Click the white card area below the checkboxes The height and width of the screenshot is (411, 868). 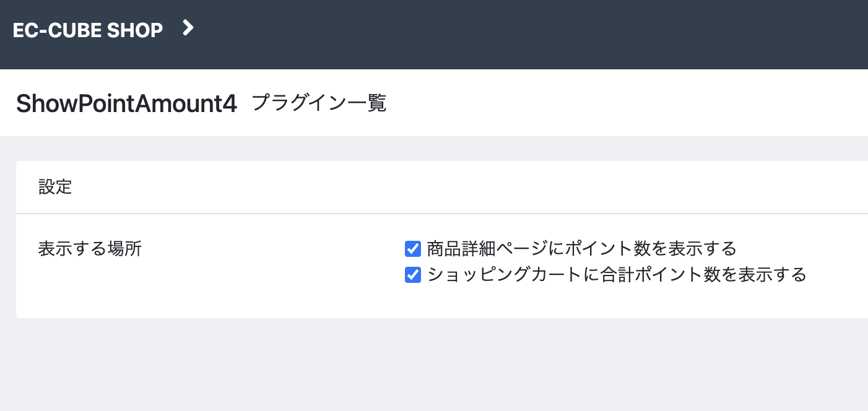[433, 301]
